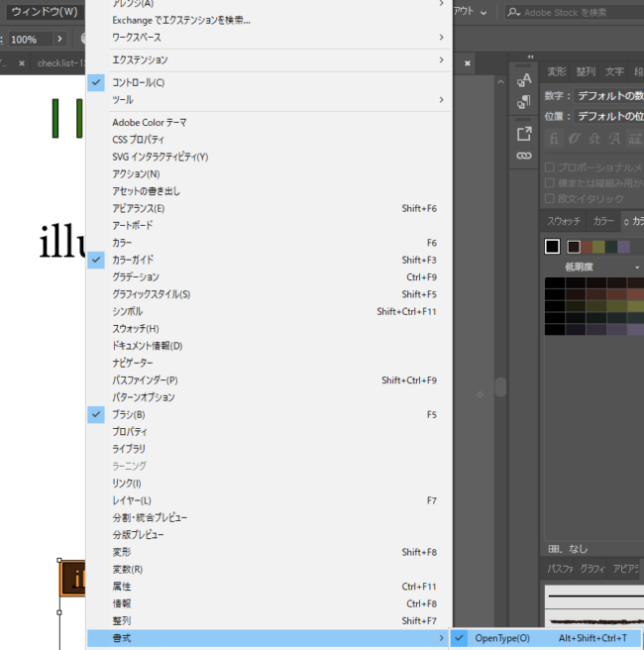Click the standard ligatures 'fi' OpenType icon
The width and height of the screenshot is (644, 650).
pyautogui.click(x=556, y=139)
